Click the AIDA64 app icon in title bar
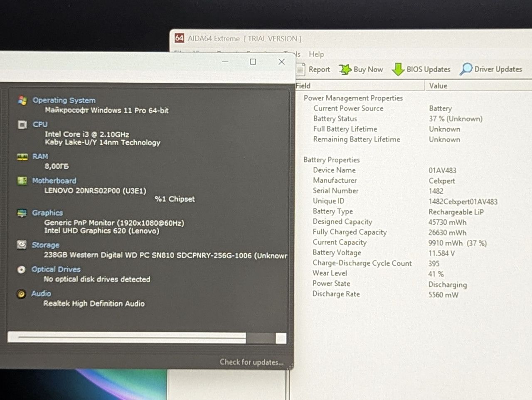The image size is (532, 400). [179, 38]
